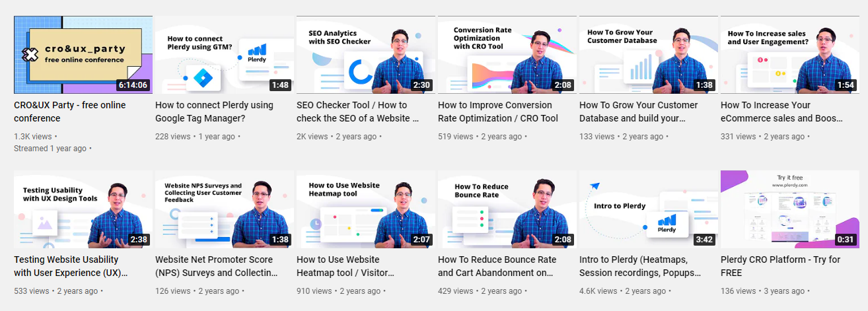Click title 'How to Improve Conversion Rate Optimization'

(498, 112)
